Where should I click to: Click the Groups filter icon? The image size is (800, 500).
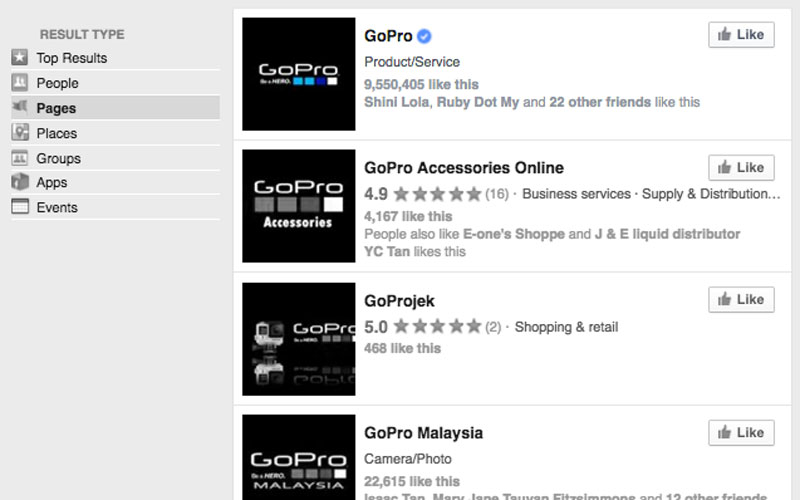[20, 158]
